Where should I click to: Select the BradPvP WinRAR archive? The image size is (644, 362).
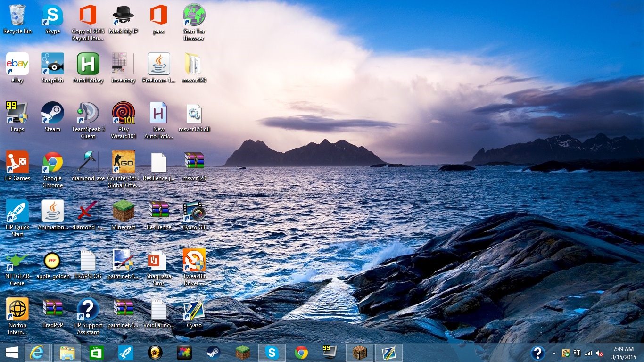coord(53,313)
